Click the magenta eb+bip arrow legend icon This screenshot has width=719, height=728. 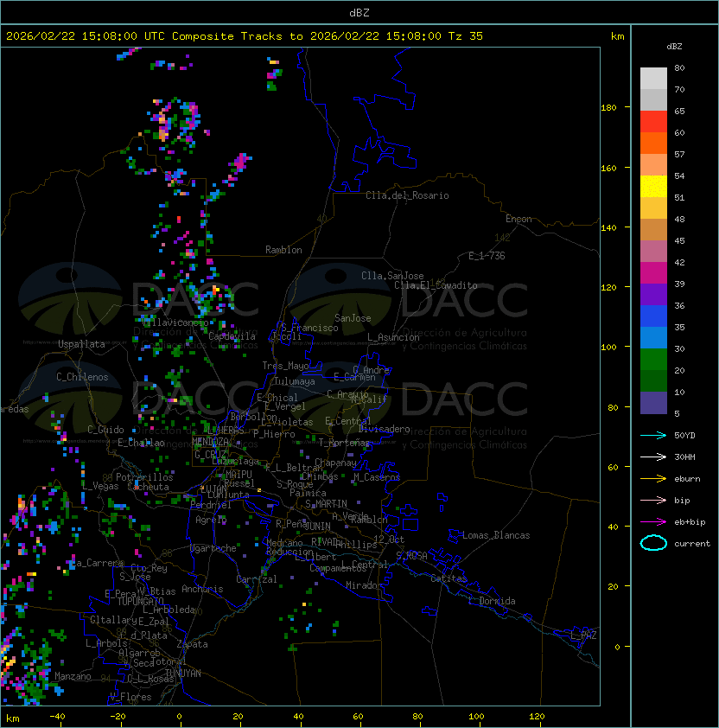pos(653,522)
